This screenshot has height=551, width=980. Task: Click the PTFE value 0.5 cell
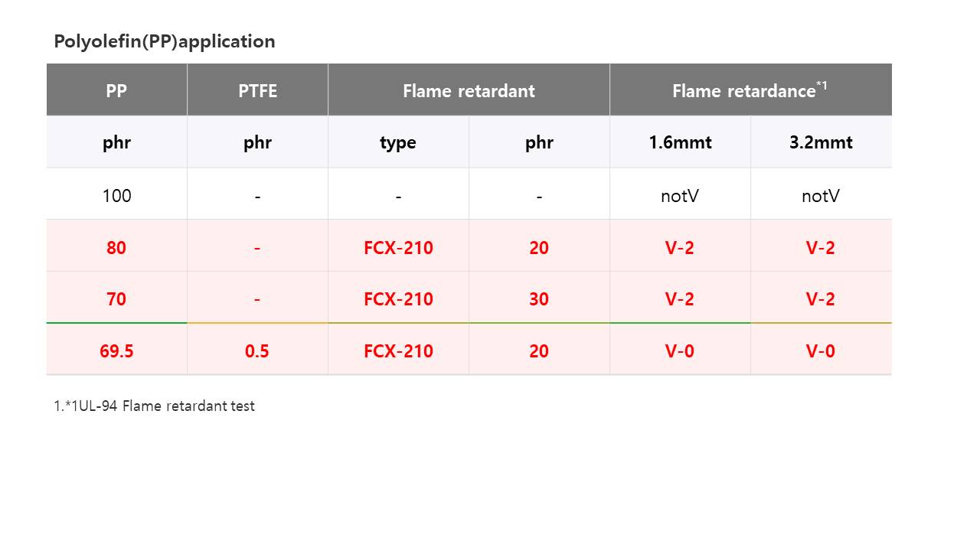[x=257, y=350]
